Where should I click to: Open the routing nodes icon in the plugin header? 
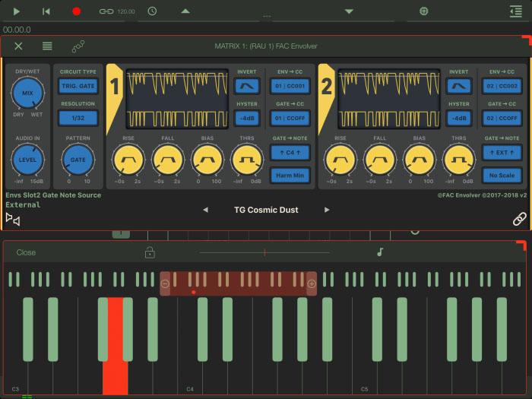click(x=78, y=46)
